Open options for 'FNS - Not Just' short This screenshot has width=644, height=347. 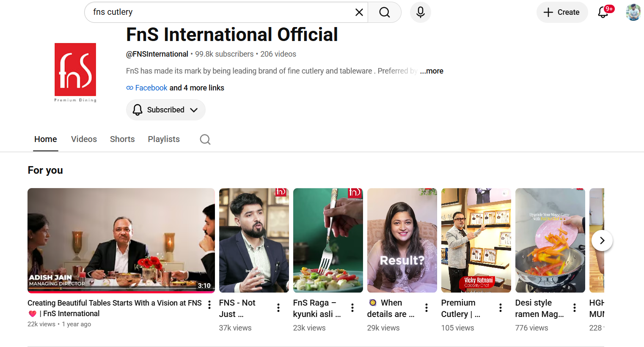pos(278,308)
